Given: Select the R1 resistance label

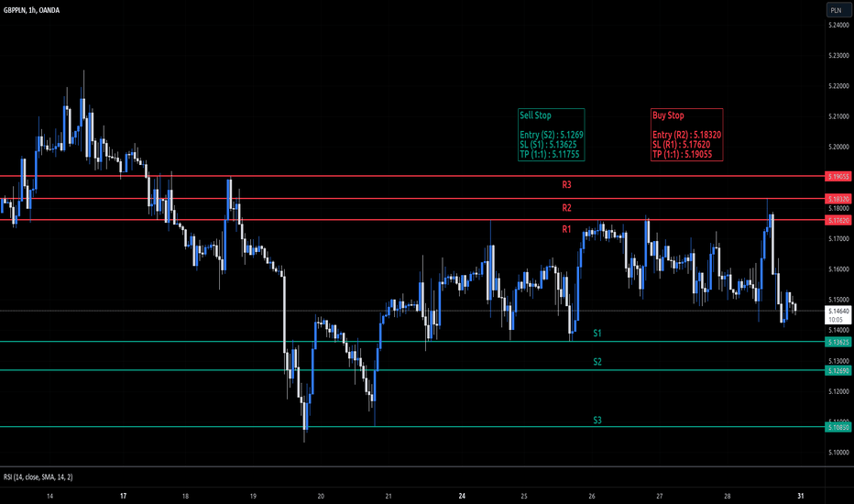Looking at the screenshot, I should [x=566, y=229].
